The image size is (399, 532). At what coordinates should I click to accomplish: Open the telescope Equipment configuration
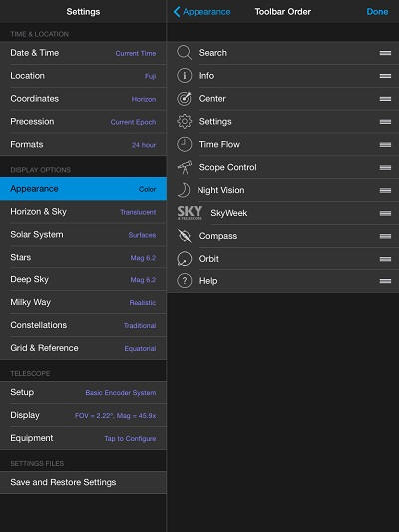tap(83, 438)
